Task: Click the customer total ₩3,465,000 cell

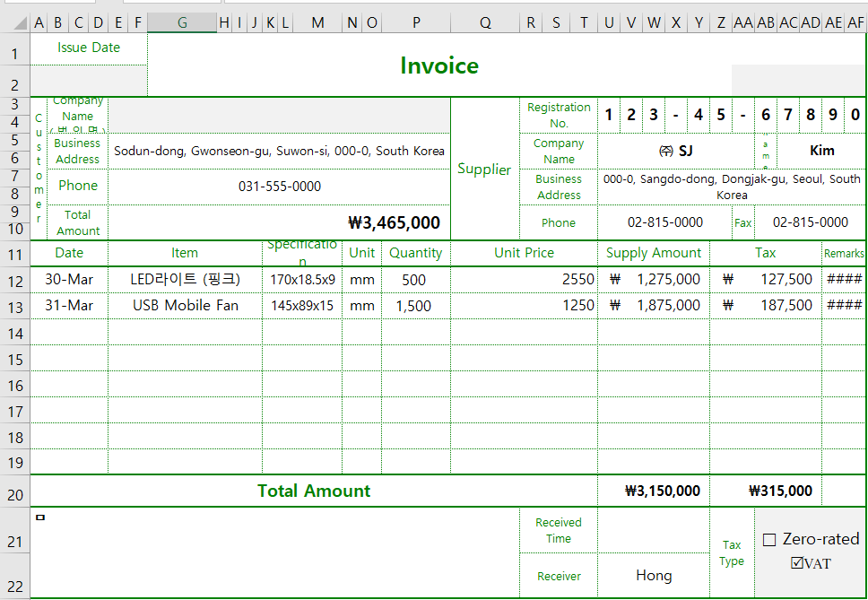Action: coord(279,222)
